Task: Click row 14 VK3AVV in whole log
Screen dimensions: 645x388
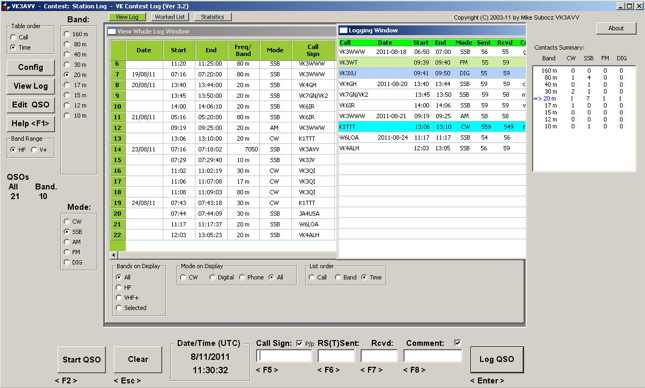Action: coord(223,149)
